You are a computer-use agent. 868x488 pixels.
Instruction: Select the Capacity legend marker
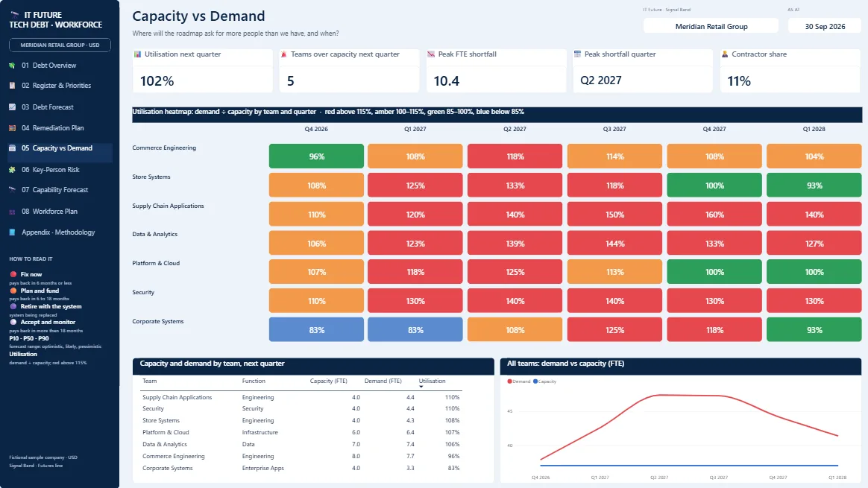pyautogui.click(x=535, y=381)
